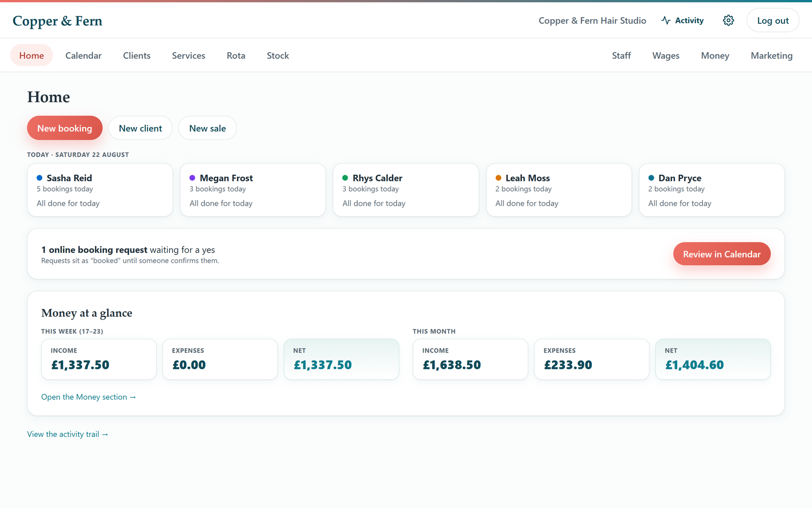
Task: Switch to the Marketing tab
Action: [x=771, y=55]
